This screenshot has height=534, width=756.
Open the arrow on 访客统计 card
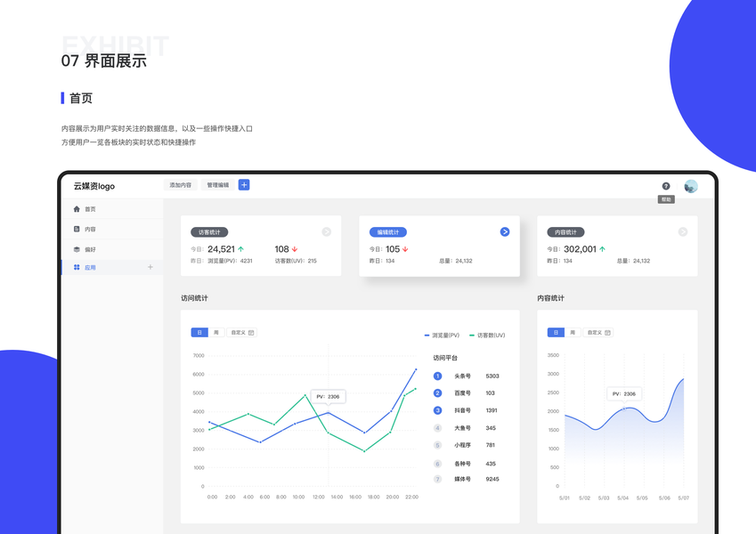(327, 231)
